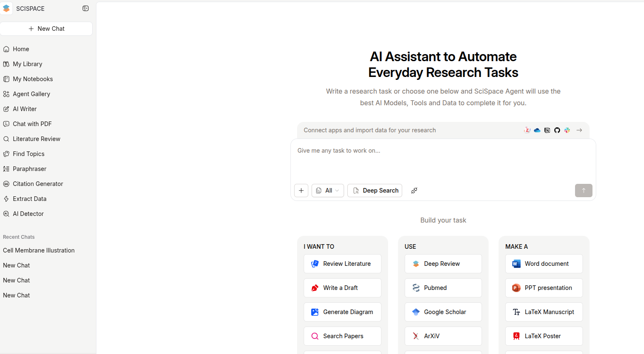Choose the Deep Review tool
This screenshot has height=354, width=644.
pos(443,264)
